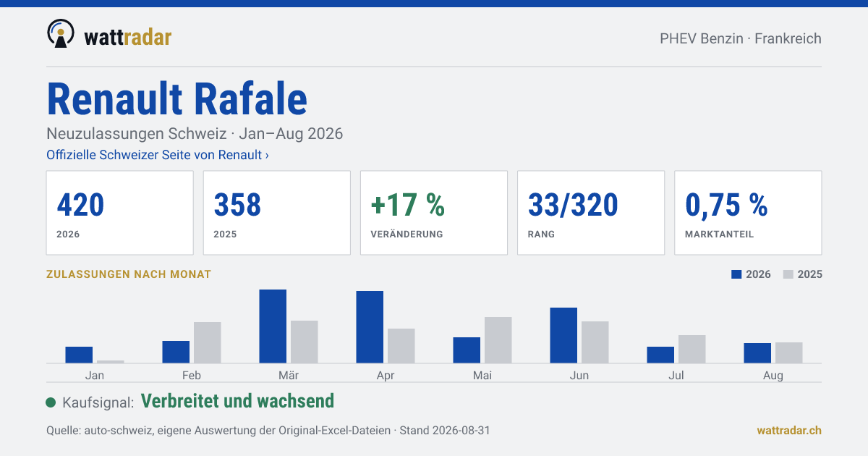
Task: Select the 'PHEV Benzin · Frankreich' label
Action: pyautogui.click(x=741, y=38)
